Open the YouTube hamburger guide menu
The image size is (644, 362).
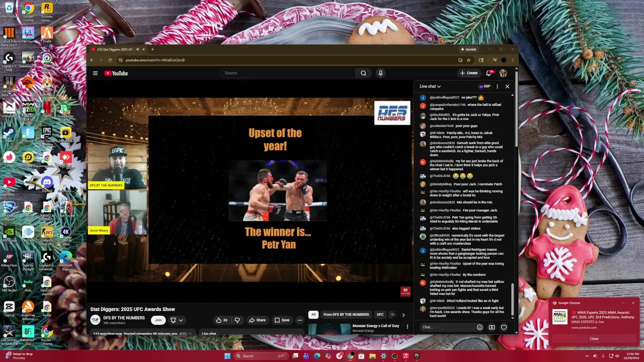[x=95, y=73]
